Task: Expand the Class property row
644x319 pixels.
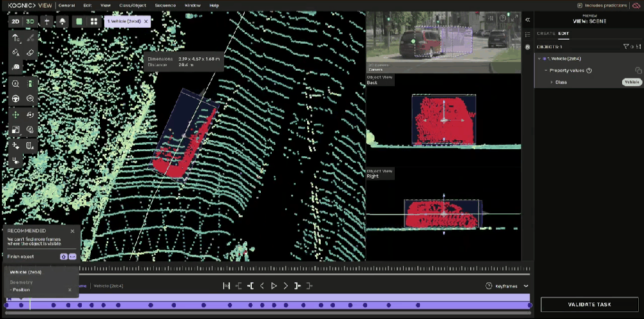Action: (x=552, y=82)
